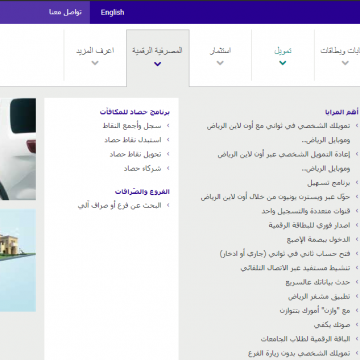Image resolution: width=360 pixels, height=360 pixels.
Task: Click the villa house banner image
Action: pyautogui.click(x=18, y=260)
